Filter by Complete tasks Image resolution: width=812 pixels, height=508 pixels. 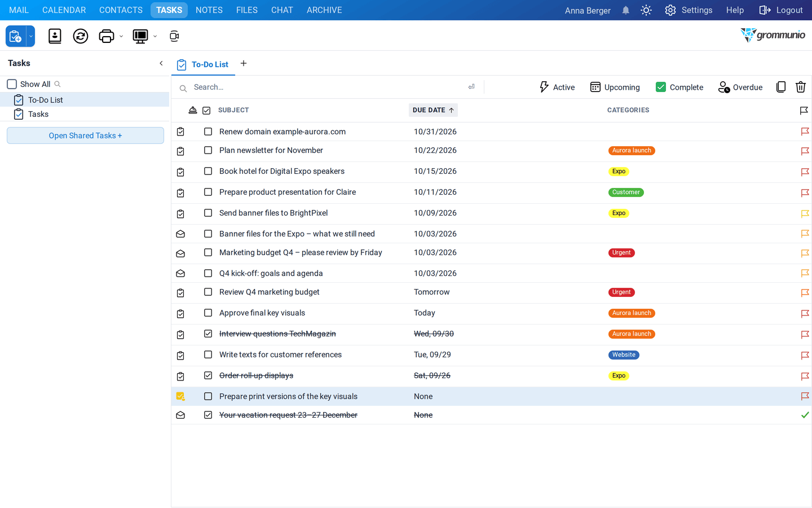(x=679, y=87)
